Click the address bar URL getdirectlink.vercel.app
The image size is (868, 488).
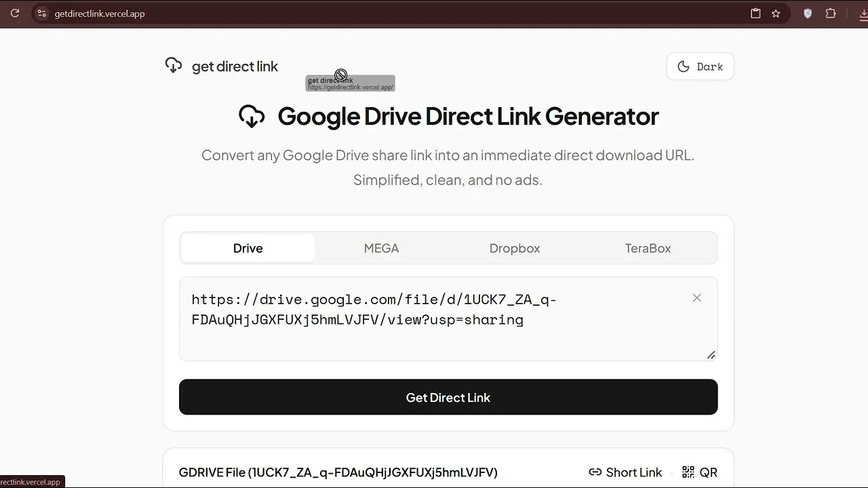(x=100, y=14)
